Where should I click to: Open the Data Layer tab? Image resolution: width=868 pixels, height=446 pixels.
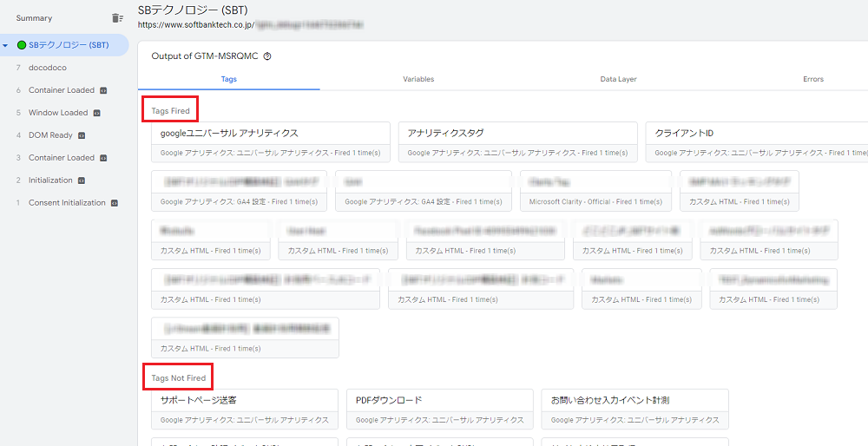(618, 79)
